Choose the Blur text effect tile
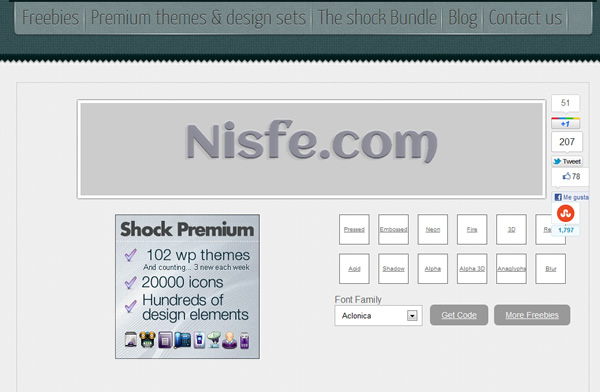Screen dimensions: 600x392 (550, 268)
